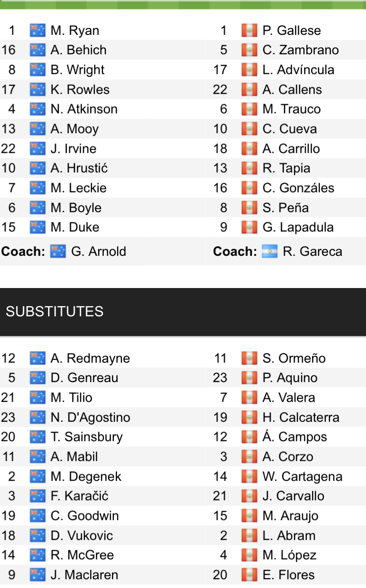Select substitute J. Maclaren

click(84, 575)
